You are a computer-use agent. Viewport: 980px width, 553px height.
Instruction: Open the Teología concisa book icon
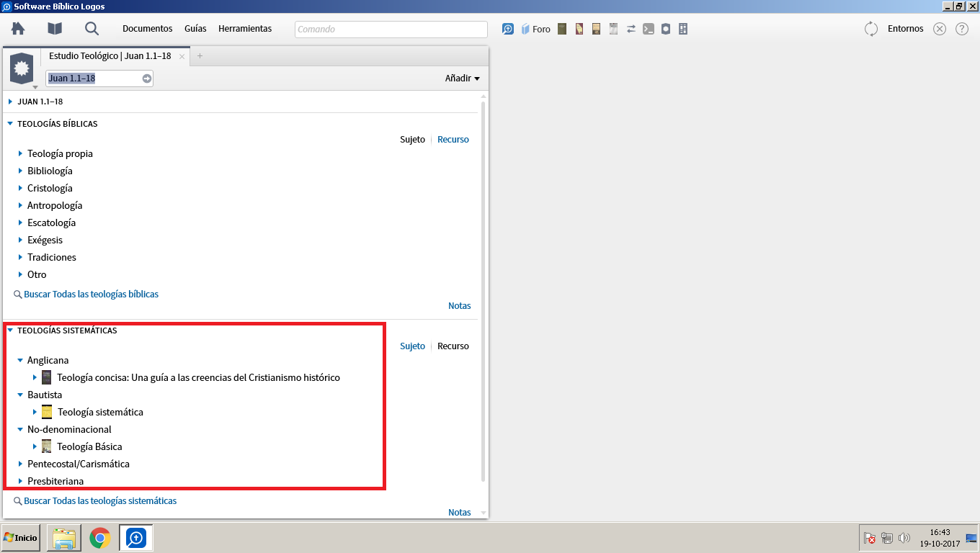coord(47,377)
